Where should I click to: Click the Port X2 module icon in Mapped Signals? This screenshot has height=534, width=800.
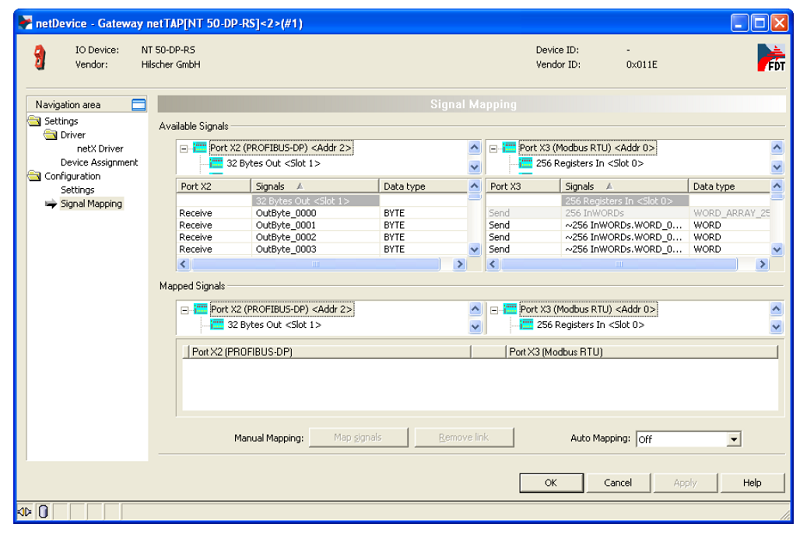pos(201,309)
